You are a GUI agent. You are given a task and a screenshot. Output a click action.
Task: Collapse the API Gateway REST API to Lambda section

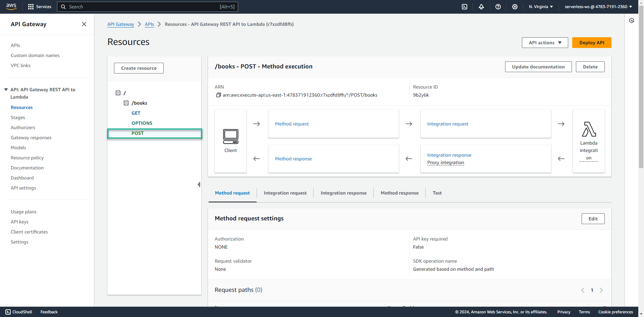click(x=6, y=90)
